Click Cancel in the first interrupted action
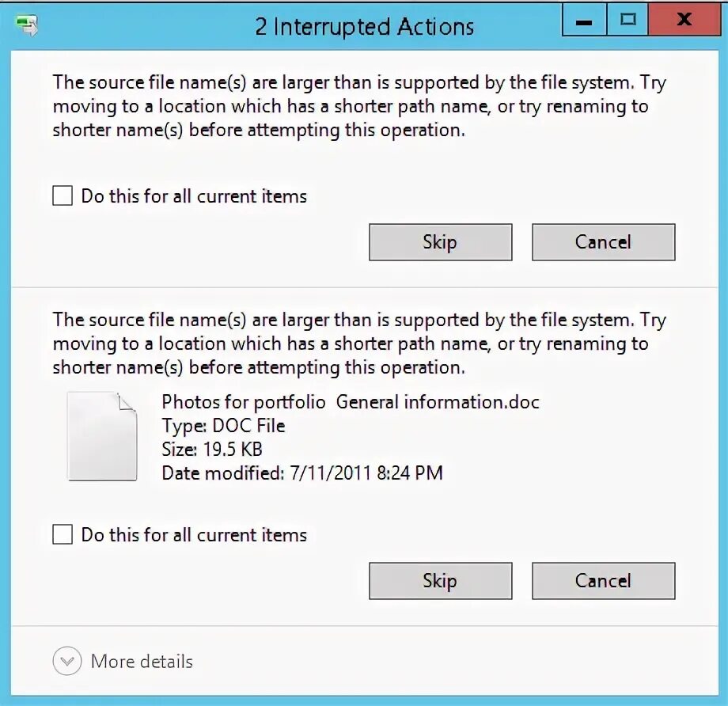The height and width of the screenshot is (706, 728). 604,242
